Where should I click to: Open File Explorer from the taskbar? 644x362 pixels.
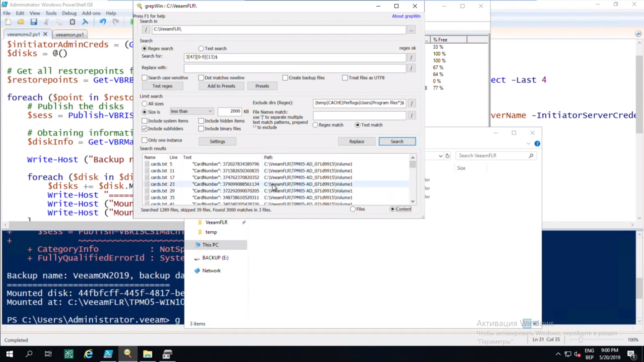pos(148,354)
